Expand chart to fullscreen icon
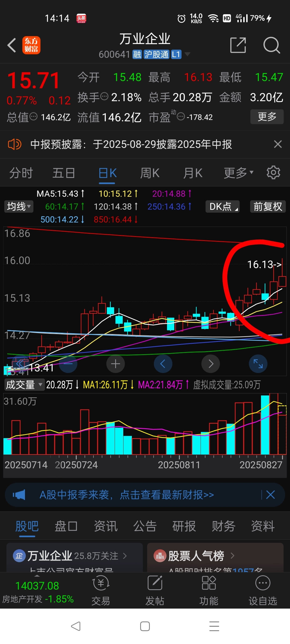The height and width of the screenshot is (644, 290). [x=258, y=364]
